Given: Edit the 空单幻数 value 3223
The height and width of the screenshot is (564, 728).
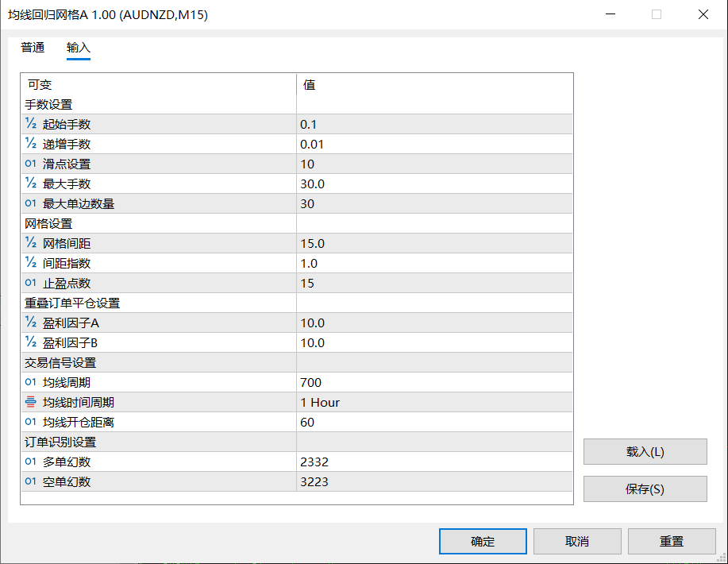Looking at the screenshot, I should tap(433, 481).
